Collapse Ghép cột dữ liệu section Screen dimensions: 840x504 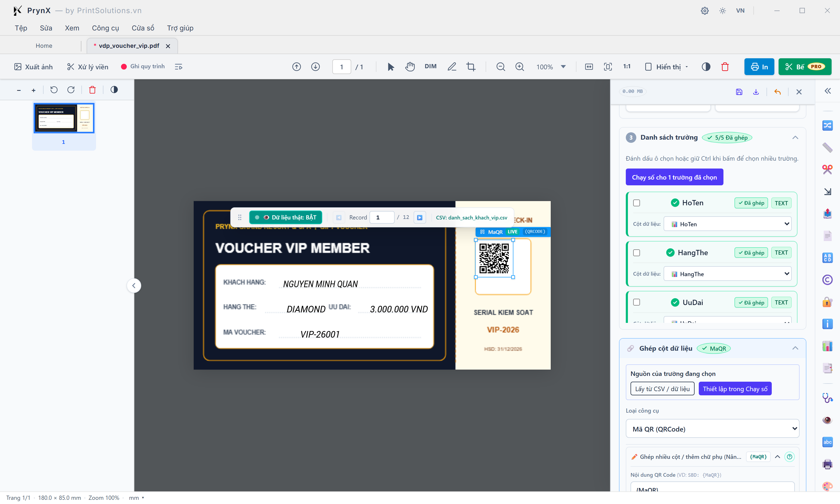(x=795, y=348)
